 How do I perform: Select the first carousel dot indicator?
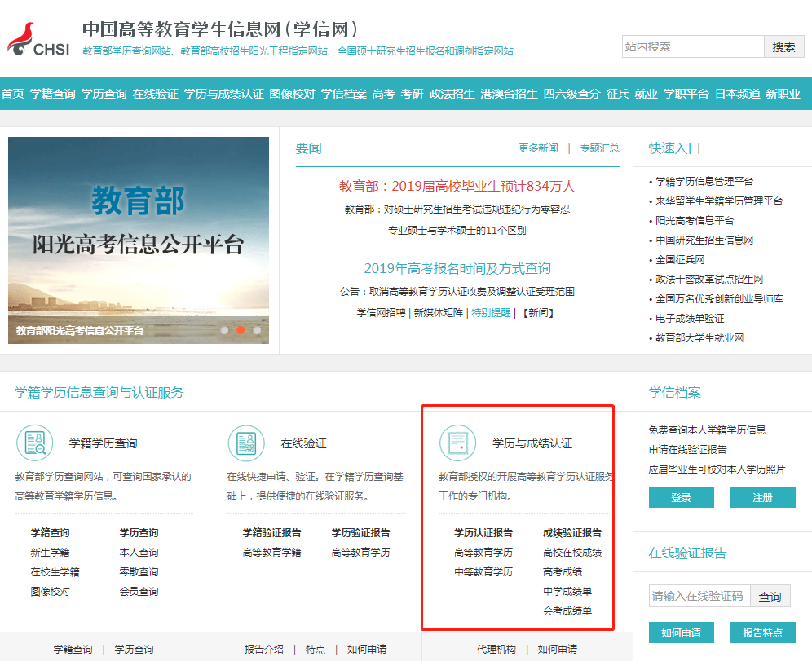(x=224, y=330)
